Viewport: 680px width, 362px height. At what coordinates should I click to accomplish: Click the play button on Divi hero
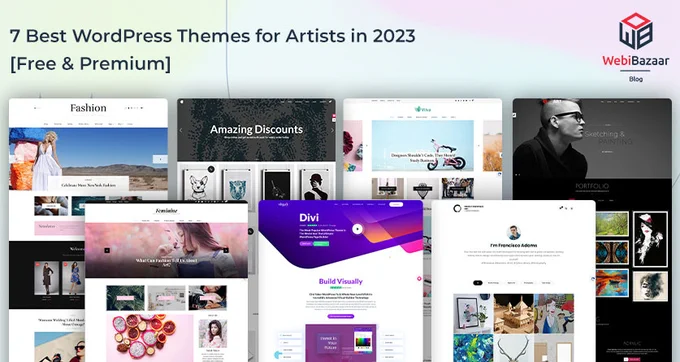357,229
